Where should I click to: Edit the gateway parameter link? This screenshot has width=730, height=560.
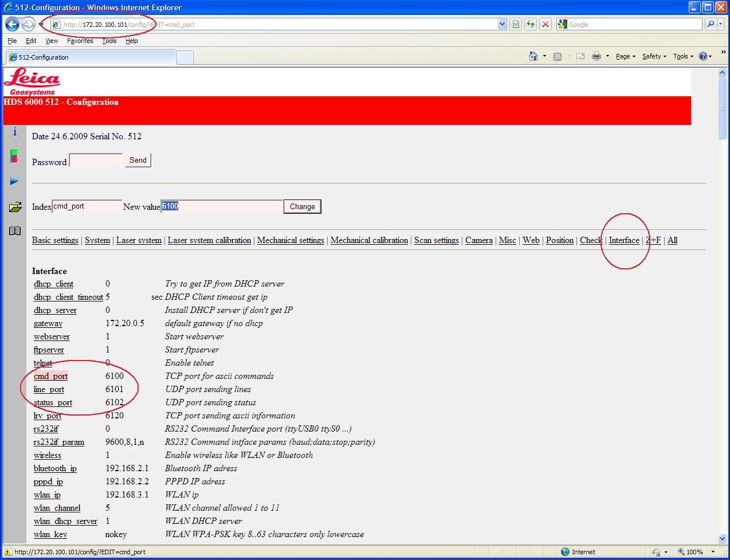[x=48, y=323]
